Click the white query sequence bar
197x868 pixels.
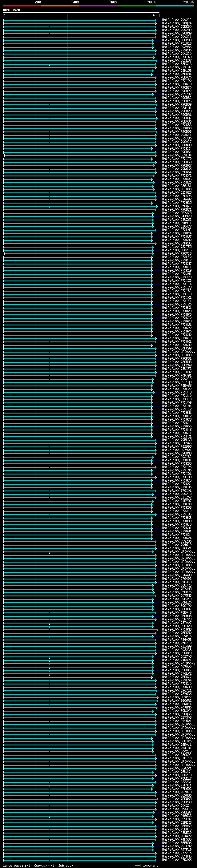(81, 13)
